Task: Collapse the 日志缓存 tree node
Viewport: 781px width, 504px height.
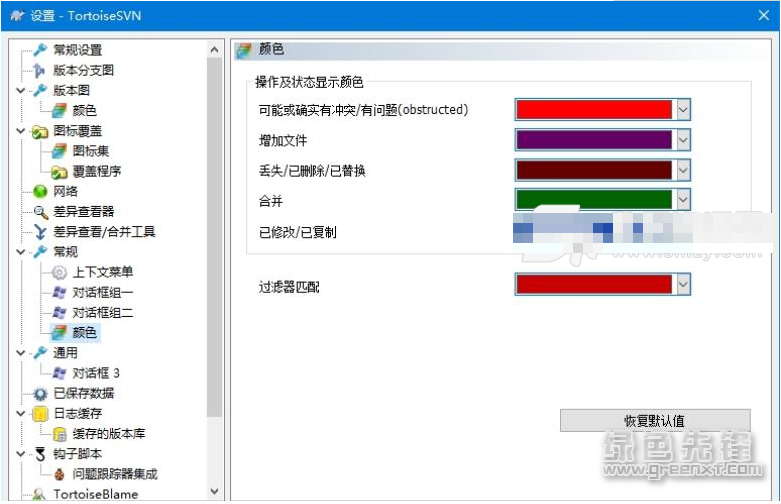Action: coord(20,413)
